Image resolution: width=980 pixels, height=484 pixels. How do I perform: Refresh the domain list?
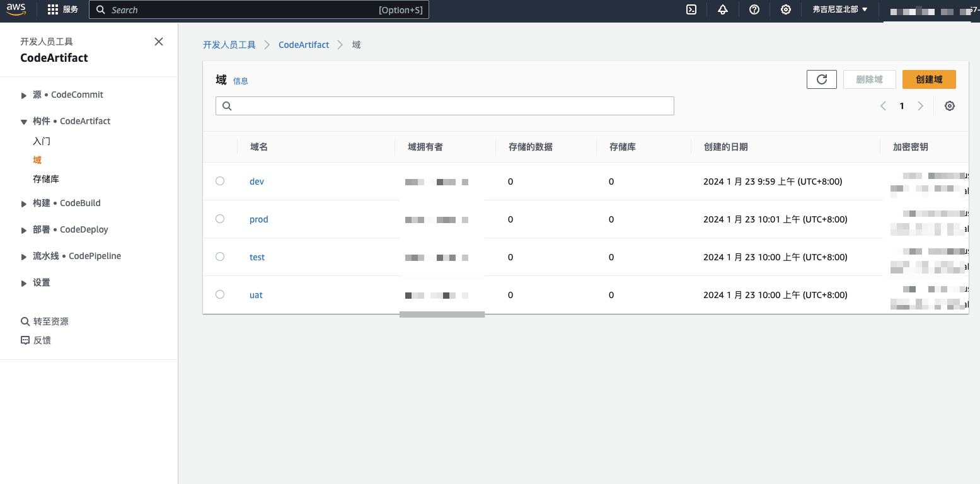pos(822,79)
